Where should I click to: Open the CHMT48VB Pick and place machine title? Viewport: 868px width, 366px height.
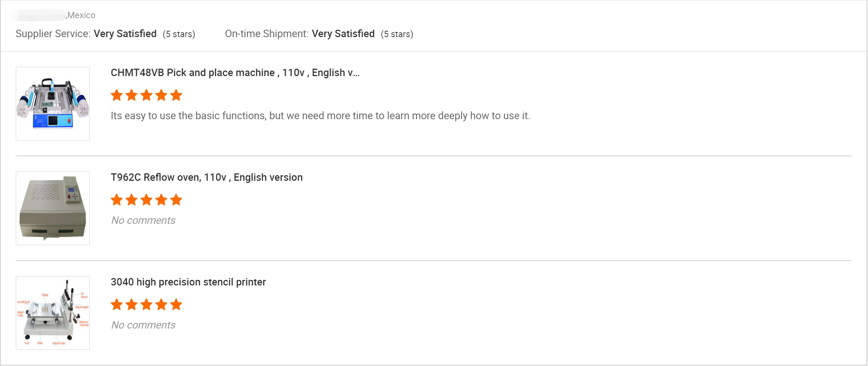point(235,73)
